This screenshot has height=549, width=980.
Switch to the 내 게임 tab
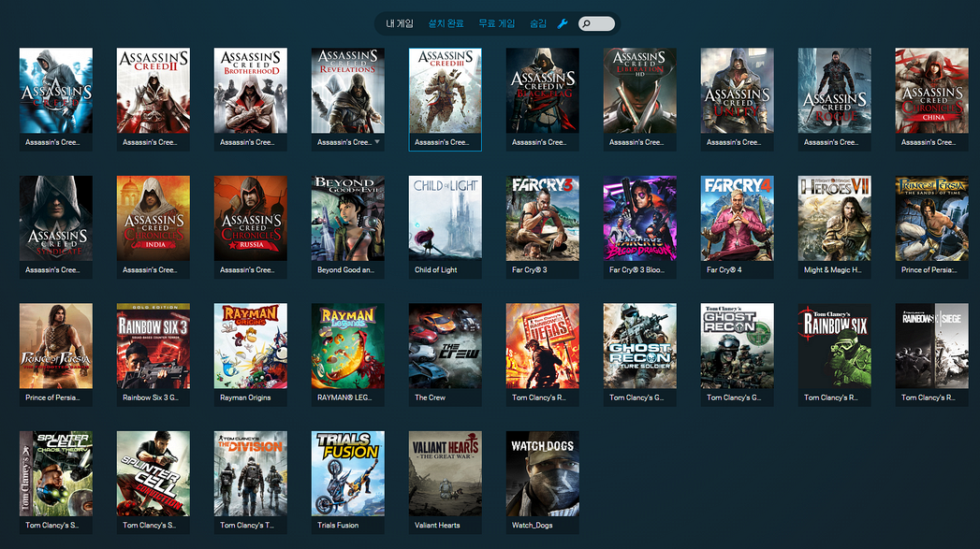(400, 23)
